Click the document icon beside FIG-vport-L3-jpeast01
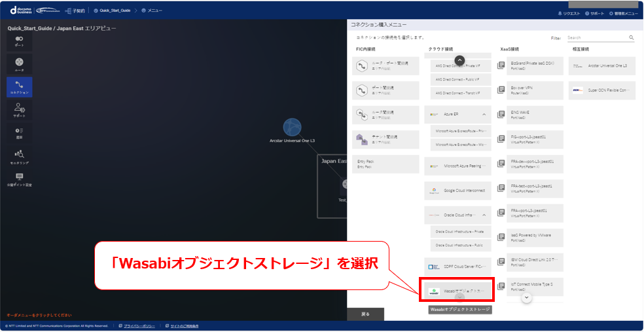 [501, 139]
